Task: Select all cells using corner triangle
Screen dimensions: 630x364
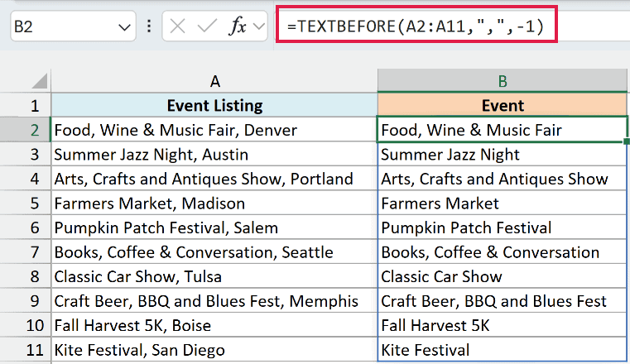Action: [x=40, y=81]
